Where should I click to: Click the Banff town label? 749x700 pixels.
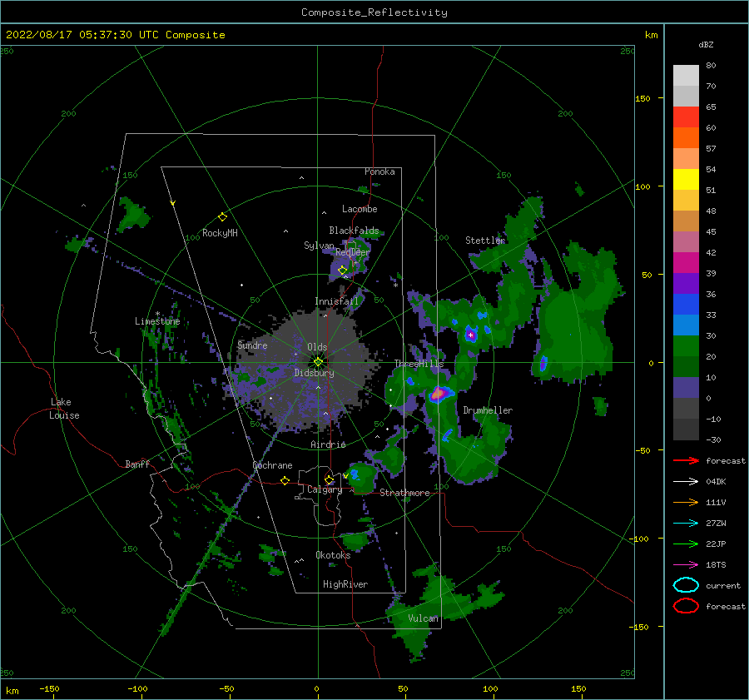(x=137, y=464)
